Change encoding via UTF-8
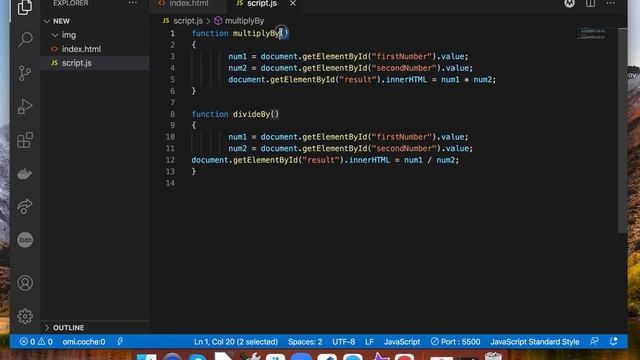Image resolution: width=640 pixels, height=360 pixels. [343, 342]
